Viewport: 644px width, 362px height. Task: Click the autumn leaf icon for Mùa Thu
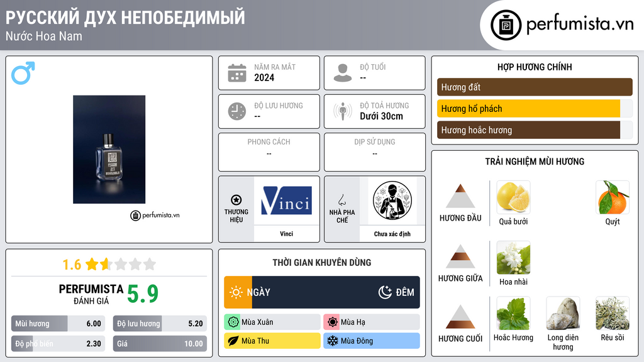coord(233,341)
